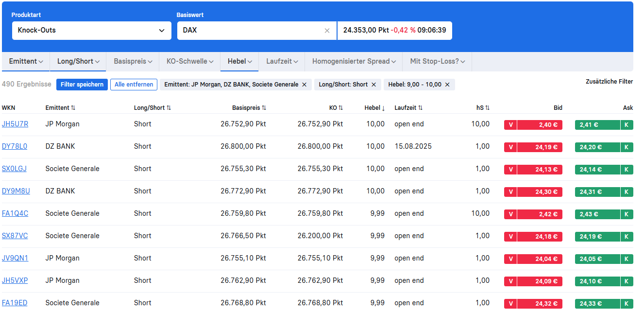Open WKN link SX87VC
The width and height of the screenshot is (644, 313).
15,236
